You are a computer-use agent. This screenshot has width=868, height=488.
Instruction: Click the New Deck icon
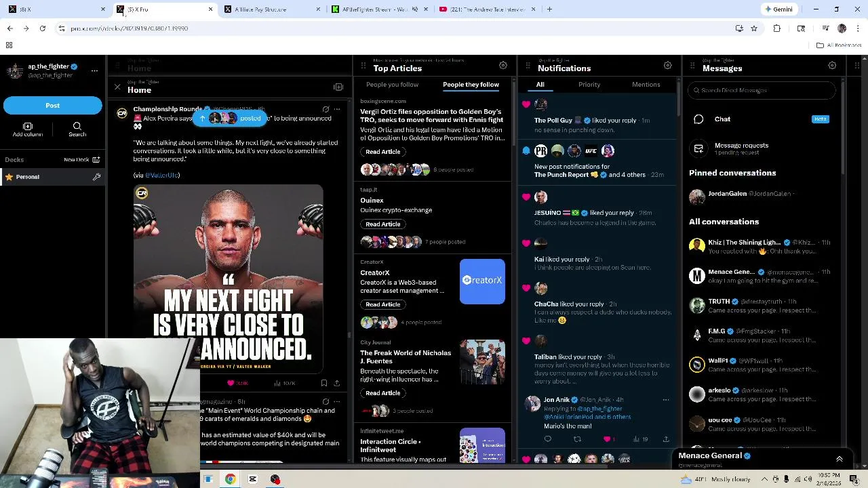click(x=96, y=160)
